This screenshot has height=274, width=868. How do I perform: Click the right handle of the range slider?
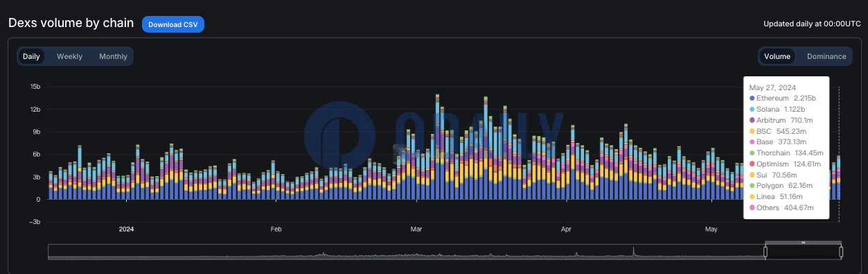(841, 252)
